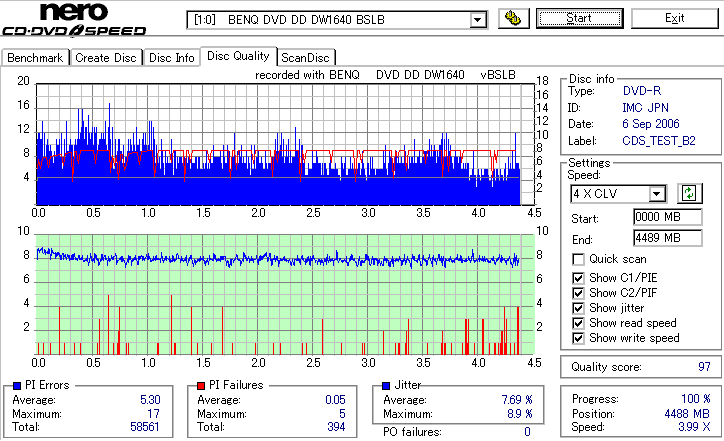Viewport: 724px width, 441px height.
Task: Open the 4 X CLV speed dropdown
Action: tap(657, 193)
